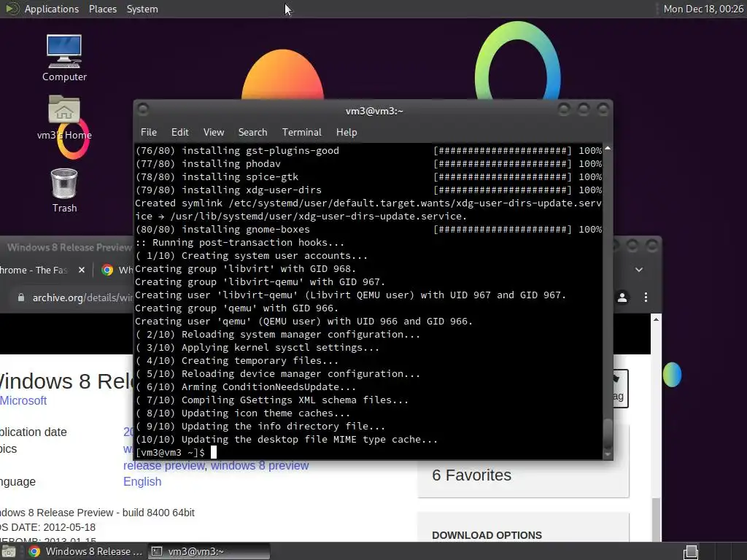Click terminal line 'installing gnome-boxes'
747x560 pixels.
pos(246,229)
